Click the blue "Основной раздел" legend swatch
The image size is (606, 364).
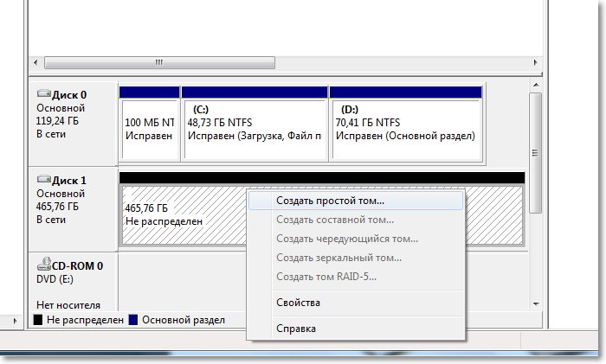[x=133, y=320]
